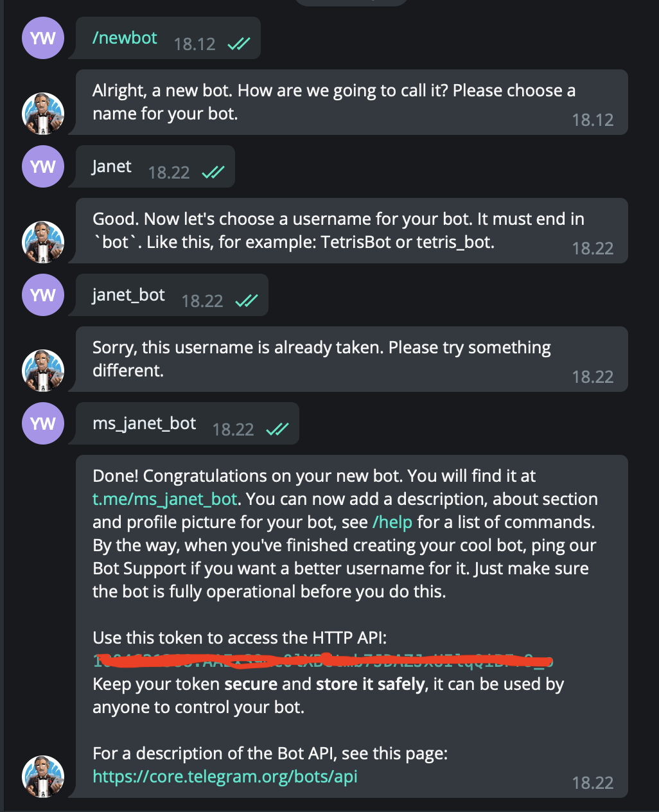Click the YW avatar beside the janet_bot message
This screenshot has height=812, width=659.
[43, 295]
